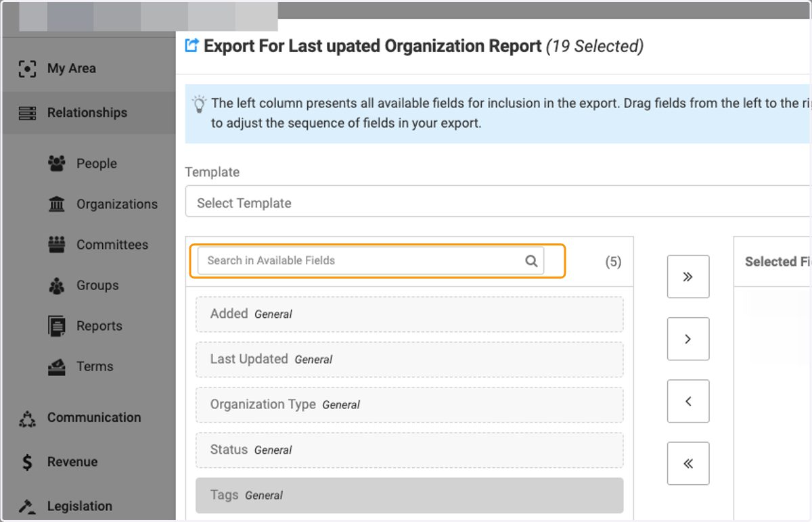Go to People page

pyautogui.click(x=97, y=164)
